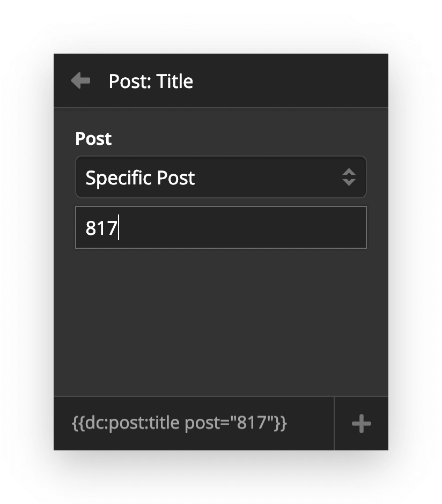Click the Specific Post selector to change it
The image size is (442, 504).
pos(220,177)
